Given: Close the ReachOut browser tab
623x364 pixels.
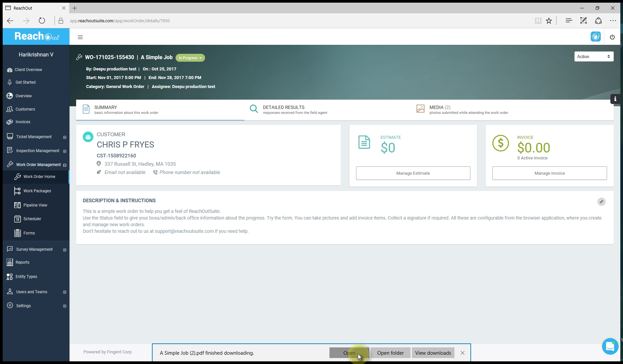Looking at the screenshot, I should [64, 8].
